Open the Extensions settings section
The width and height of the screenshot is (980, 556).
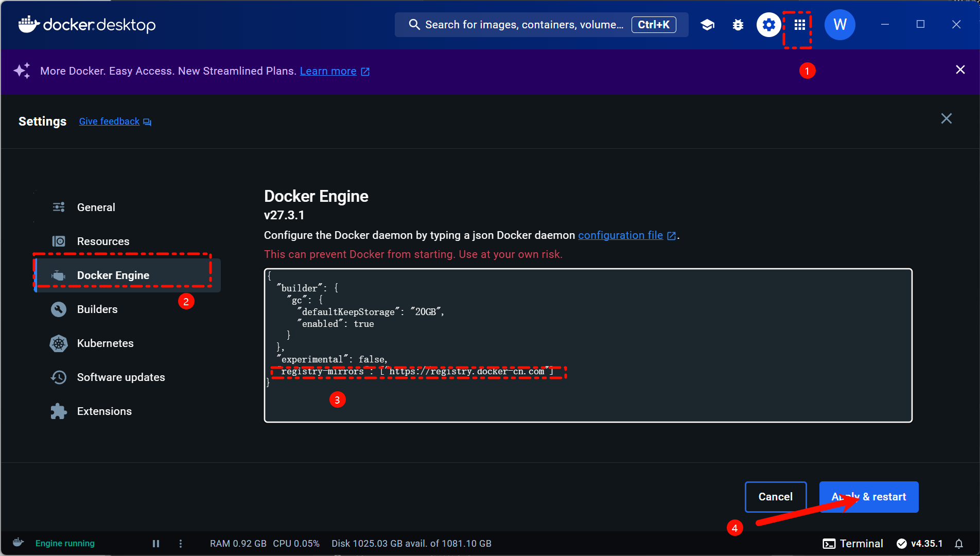click(x=128, y=411)
